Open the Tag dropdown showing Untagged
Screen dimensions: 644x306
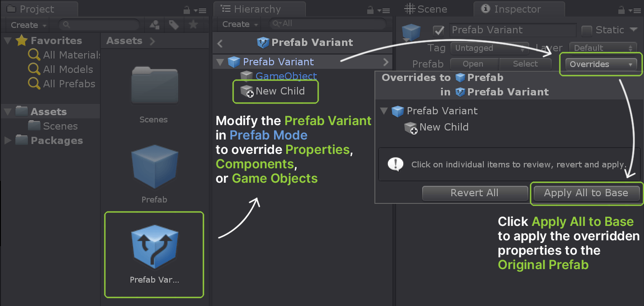[x=489, y=48]
